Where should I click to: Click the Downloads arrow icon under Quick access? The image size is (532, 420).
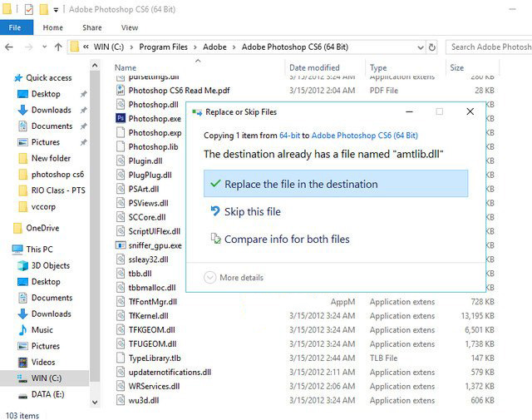pos(22,110)
